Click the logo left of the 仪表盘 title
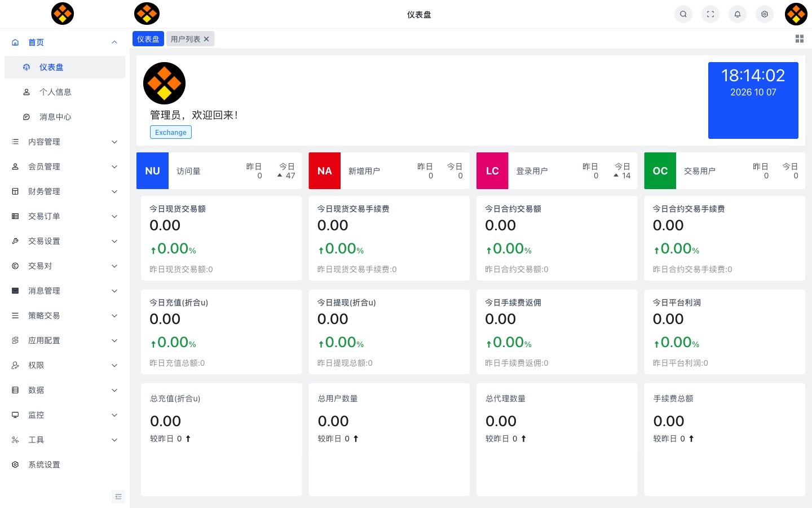This screenshot has width=812, height=508. pyautogui.click(x=147, y=14)
